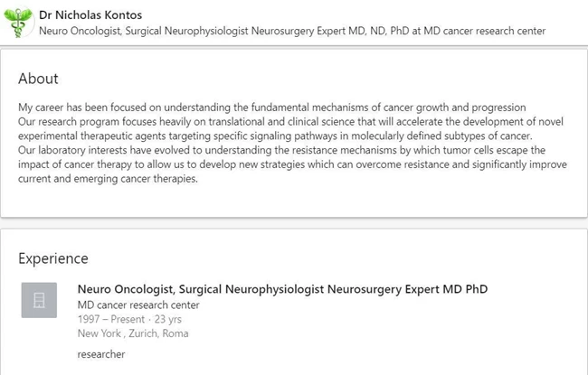Image resolution: width=588 pixels, height=375 pixels.
Task: Click the Neuro Oncologist headline text
Action: (x=292, y=31)
